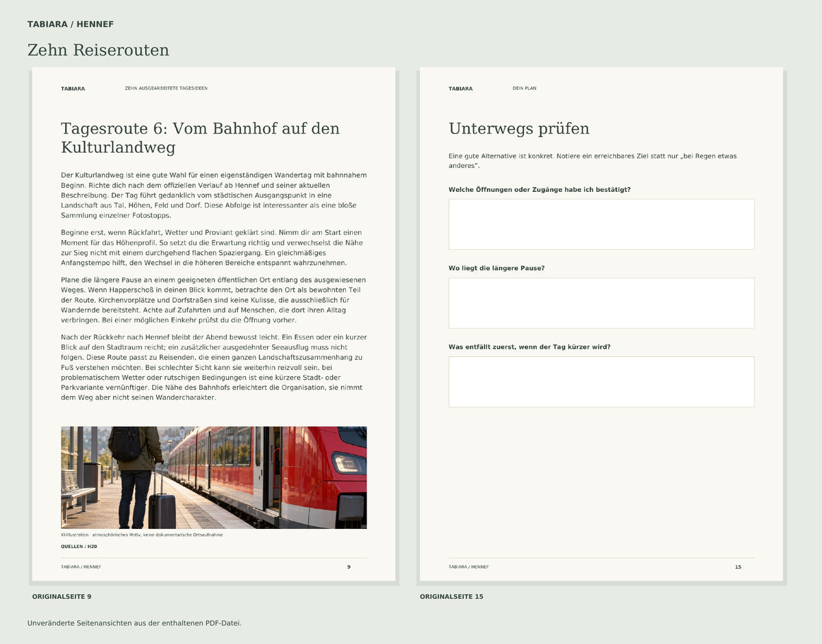Click the question 'Welche Öffnungen oder Zugänge habe ich bestätigt?'
This screenshot has height=644, width=822.
[540, 190]
